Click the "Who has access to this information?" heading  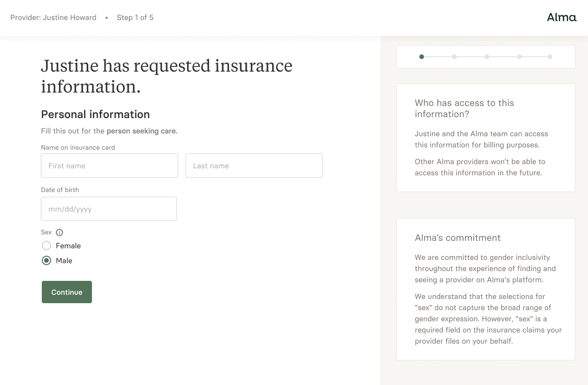pos(464,108)
